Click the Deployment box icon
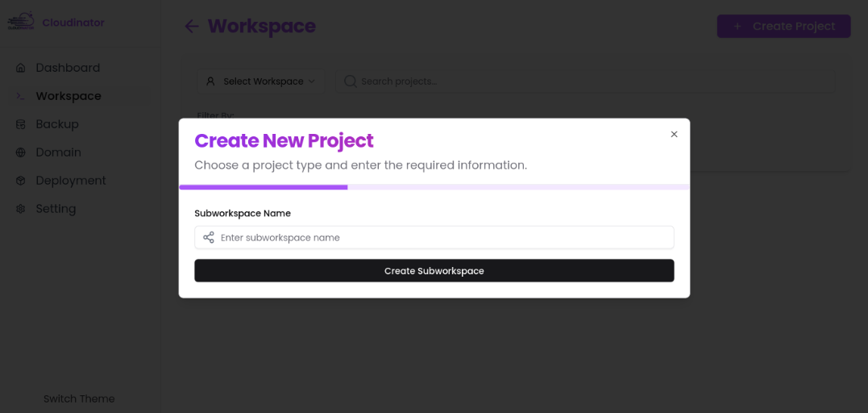This screenshot has height=413, width=868. pyautogui.click(x=20, y=181)
